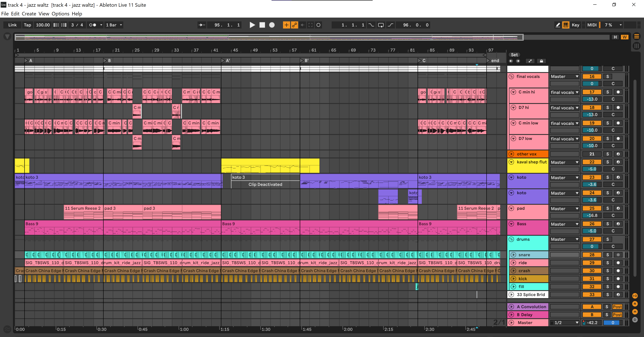
Task: Start playback with the Play button
Action: pos(252,25)
